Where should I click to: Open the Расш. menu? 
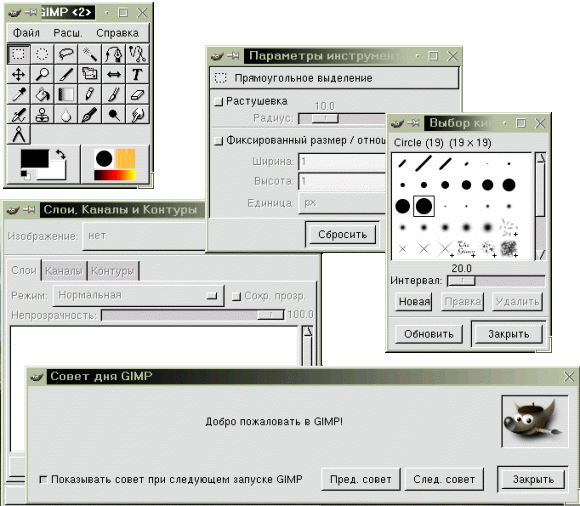[67, 33]
